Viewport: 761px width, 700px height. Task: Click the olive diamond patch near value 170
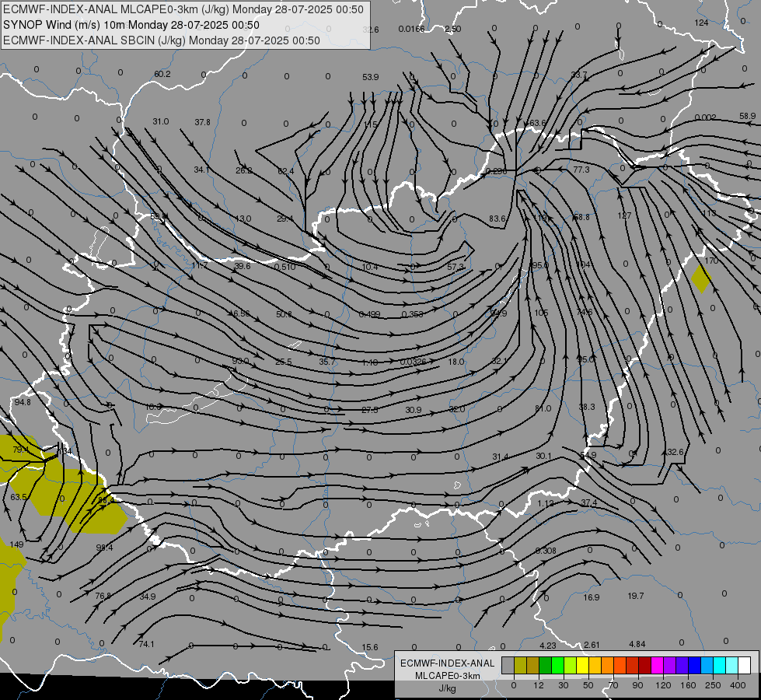coord(701,279)
